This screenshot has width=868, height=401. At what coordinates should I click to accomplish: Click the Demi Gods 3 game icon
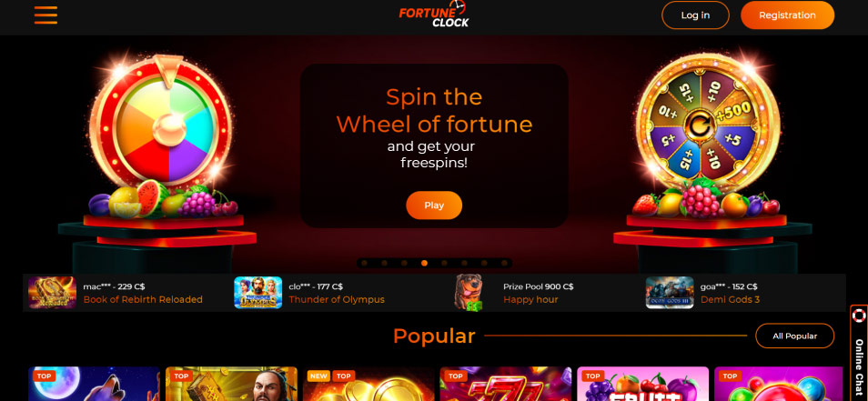click(670, 293)
